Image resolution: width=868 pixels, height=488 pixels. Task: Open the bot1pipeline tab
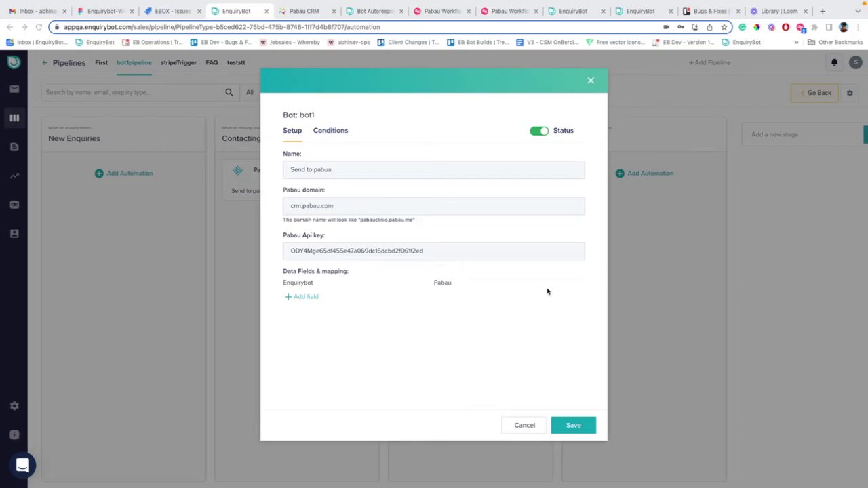(x=134, y=62)
